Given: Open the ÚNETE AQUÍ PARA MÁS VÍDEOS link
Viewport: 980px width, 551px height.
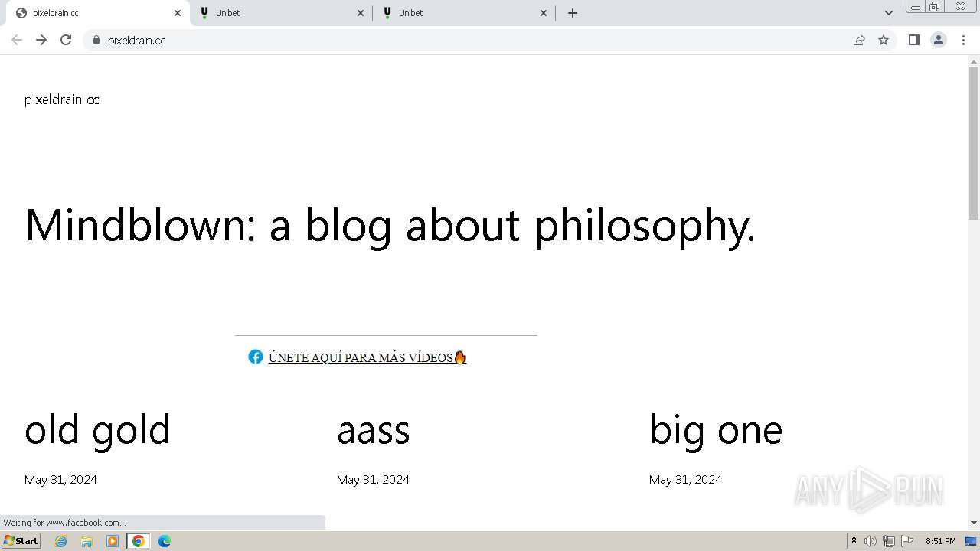Looking at the screenshot, I should [x=367, y=357].
